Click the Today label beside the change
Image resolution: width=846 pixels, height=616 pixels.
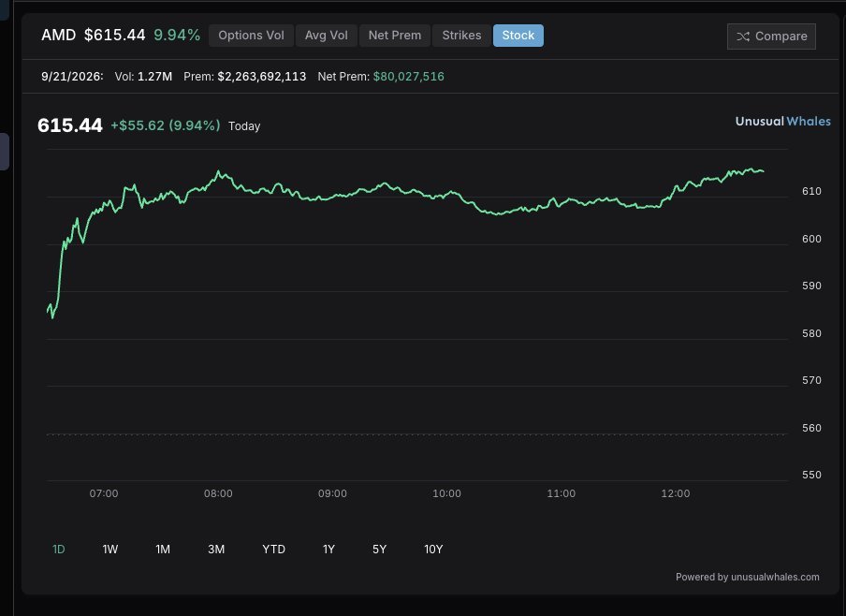point(244,126)
